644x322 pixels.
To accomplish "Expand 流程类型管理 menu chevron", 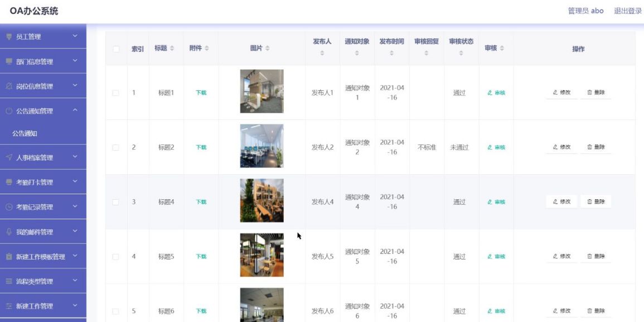I will [75, 281].
